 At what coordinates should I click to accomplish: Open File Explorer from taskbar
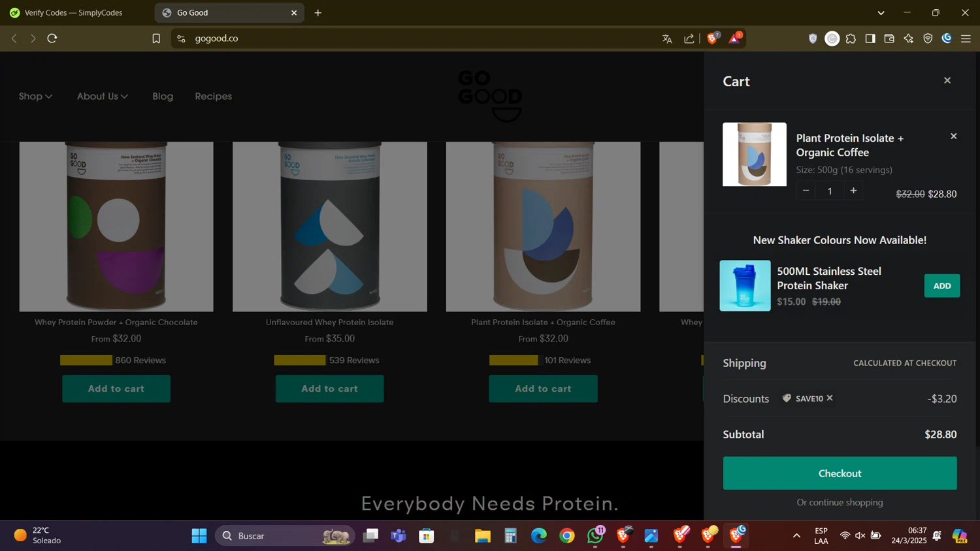pos(483,536)
